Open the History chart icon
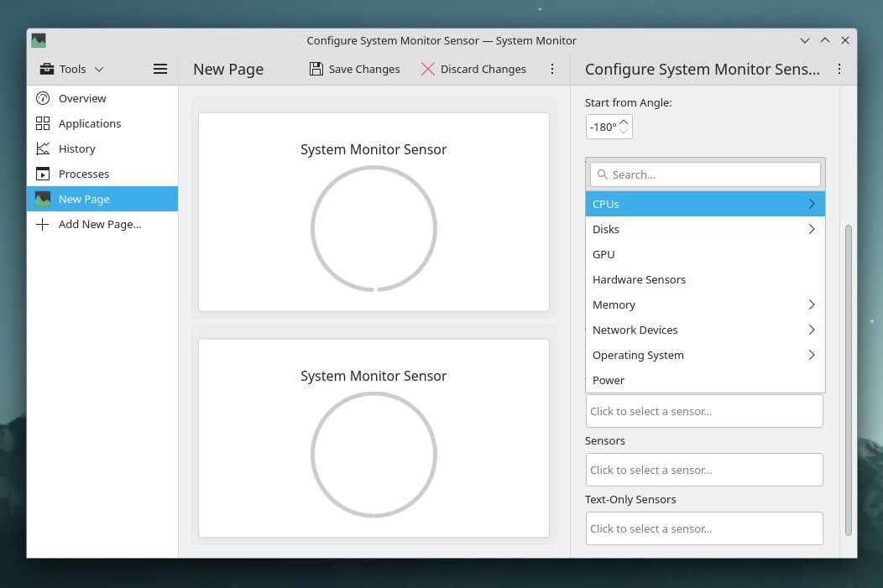 [42, 148]
